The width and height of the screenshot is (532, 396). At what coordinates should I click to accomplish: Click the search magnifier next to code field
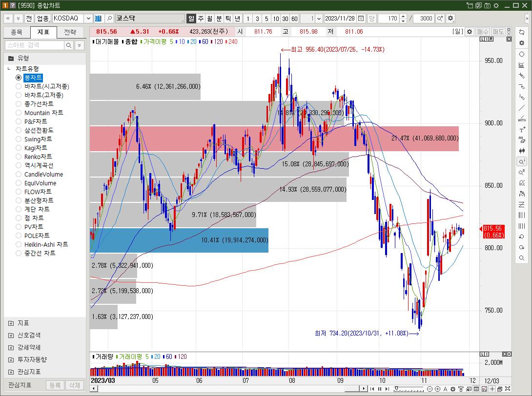coord(109,19)
